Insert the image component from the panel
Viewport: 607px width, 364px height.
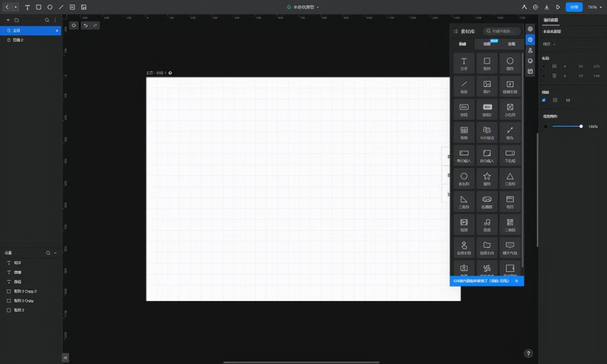[487, 86]
